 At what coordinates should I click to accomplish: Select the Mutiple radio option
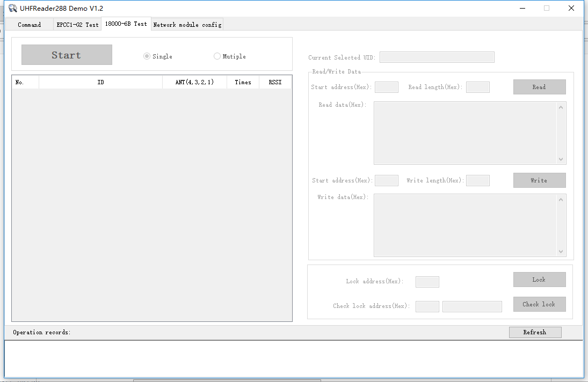point(230,56)
